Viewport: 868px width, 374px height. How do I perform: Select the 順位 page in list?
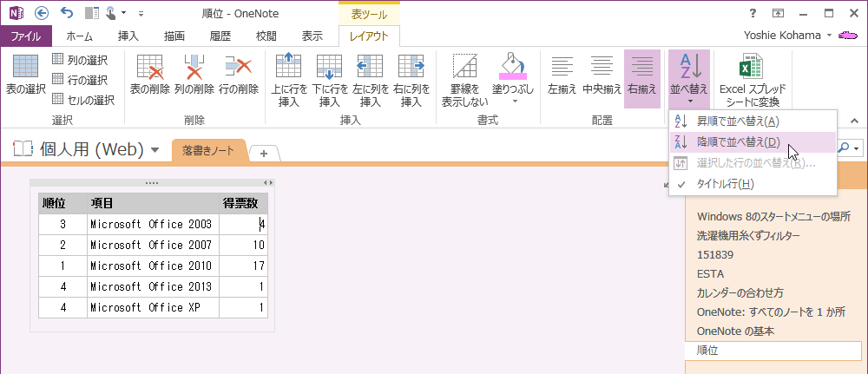pyautogui.click(x=773, y=351)
